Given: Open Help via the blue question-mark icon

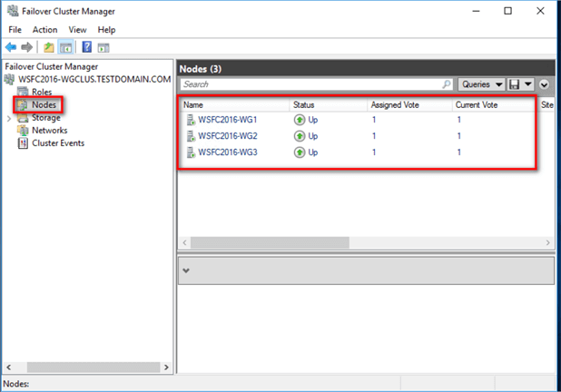Looking at the screenshot, I should click(87, 47).
